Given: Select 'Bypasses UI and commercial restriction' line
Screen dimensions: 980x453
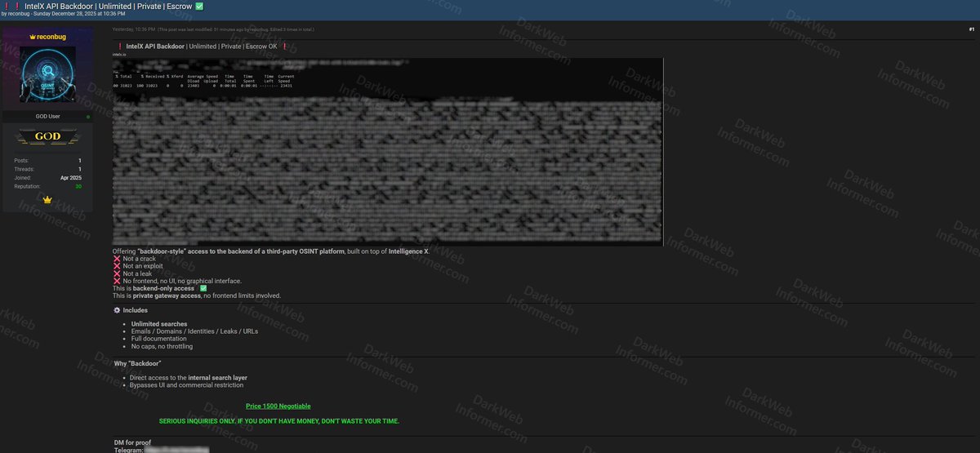Looking at the screenshot, I should (x=187, y=385).
